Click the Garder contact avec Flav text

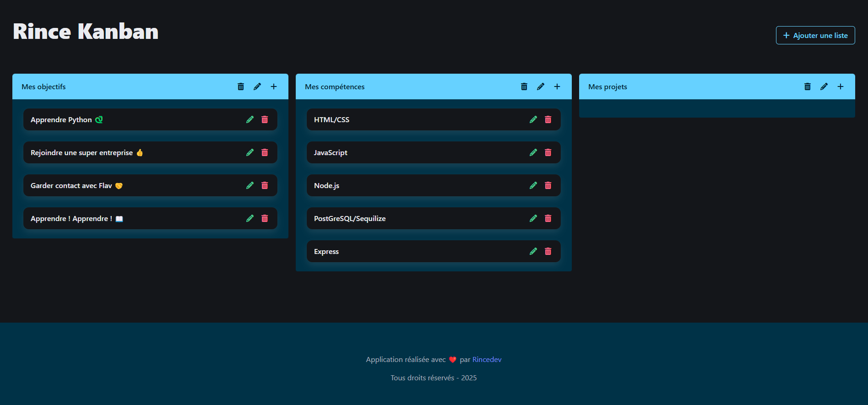[x=76, y=186]
